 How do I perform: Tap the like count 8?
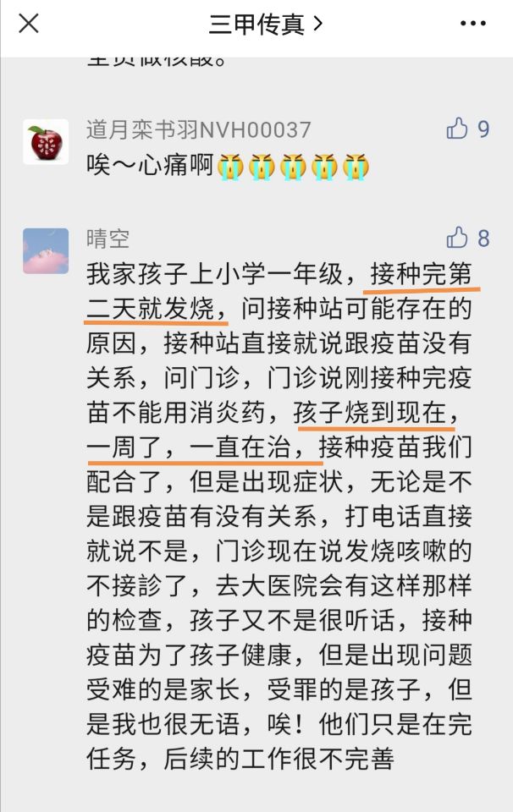point(483,239)
